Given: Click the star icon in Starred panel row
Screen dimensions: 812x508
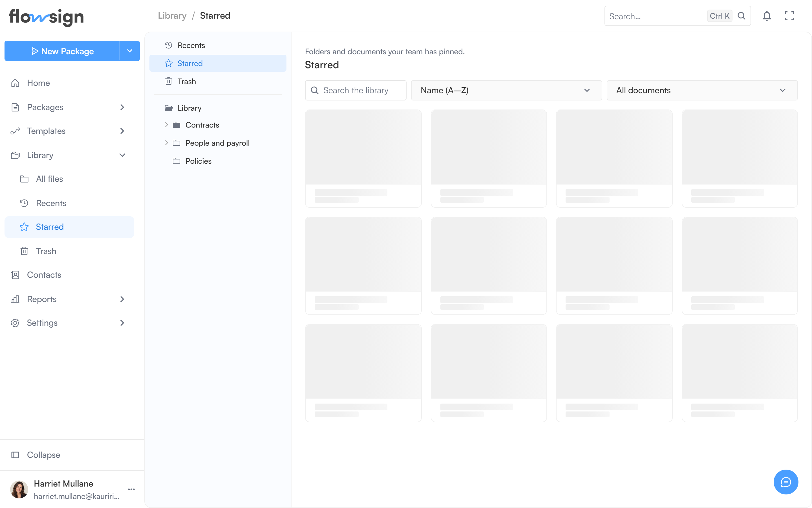Looking at the screenshot, I should pos(168,63).
